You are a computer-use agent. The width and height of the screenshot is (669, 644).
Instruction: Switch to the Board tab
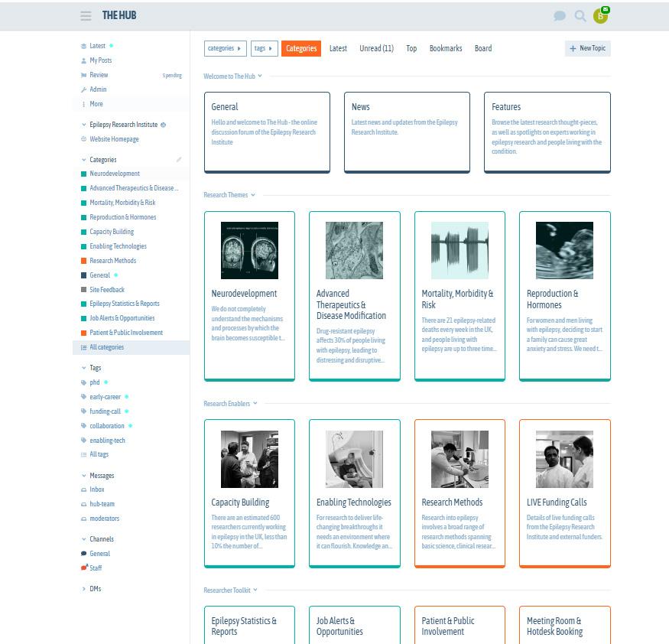(x=483, y=48)
